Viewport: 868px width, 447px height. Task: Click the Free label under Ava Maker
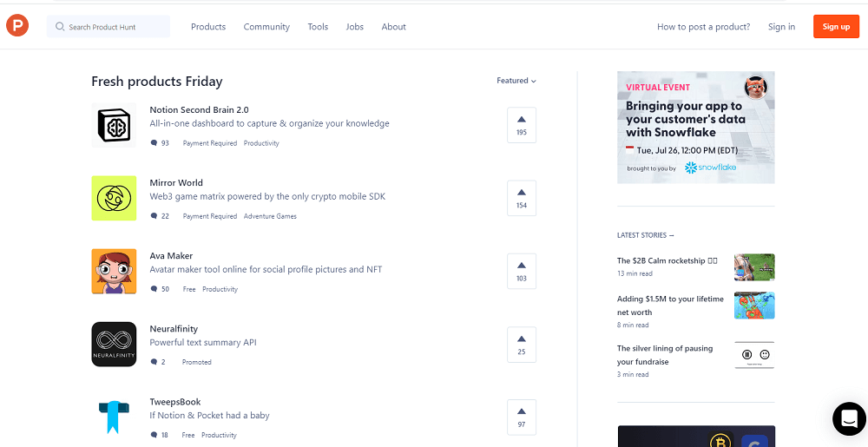click(x=189, y=289)
